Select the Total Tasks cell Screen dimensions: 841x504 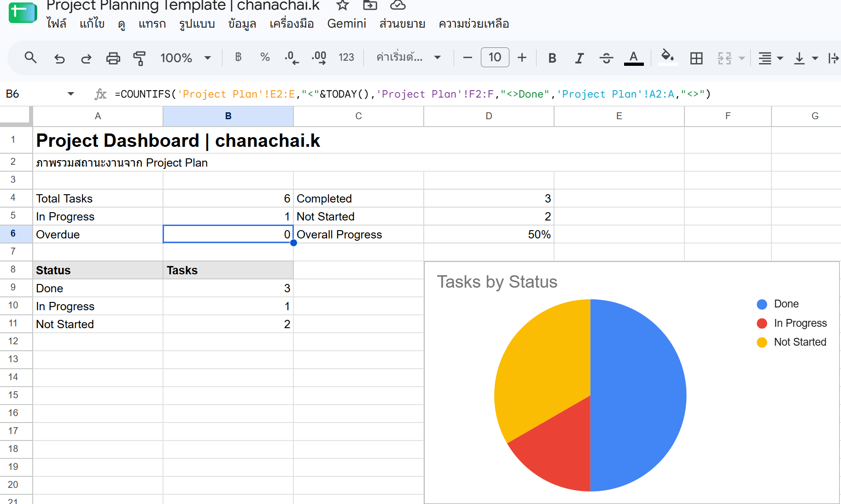click(x=98, y=198)
